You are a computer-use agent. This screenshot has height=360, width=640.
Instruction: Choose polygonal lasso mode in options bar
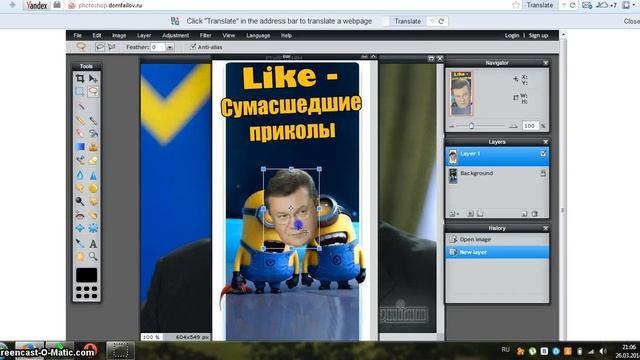(x=111, y=47)
